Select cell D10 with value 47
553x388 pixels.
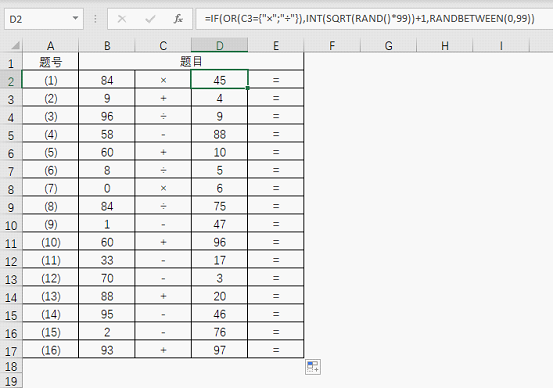click(219, 224)
